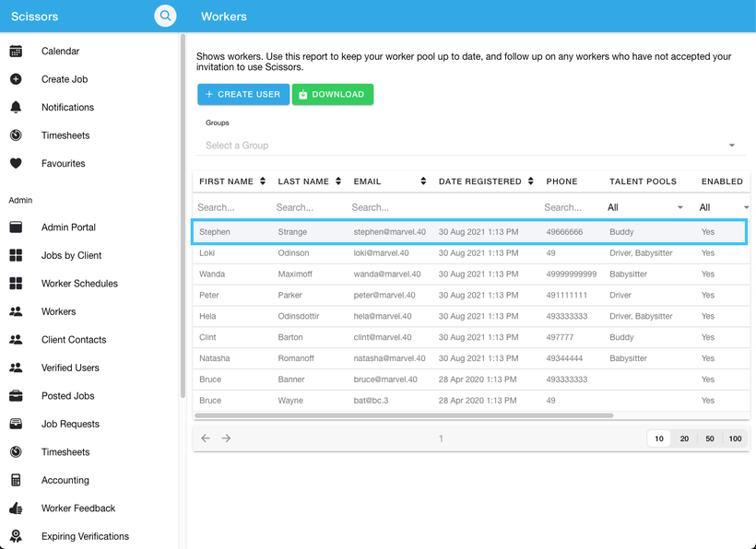
Task: Click the Expiring Verifications badge icon
Action: 16,536
